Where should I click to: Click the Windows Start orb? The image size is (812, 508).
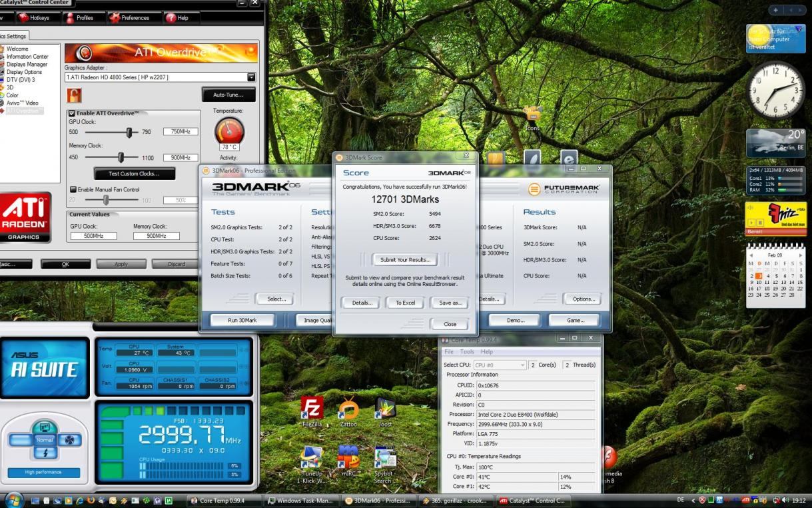click(14, 500)
